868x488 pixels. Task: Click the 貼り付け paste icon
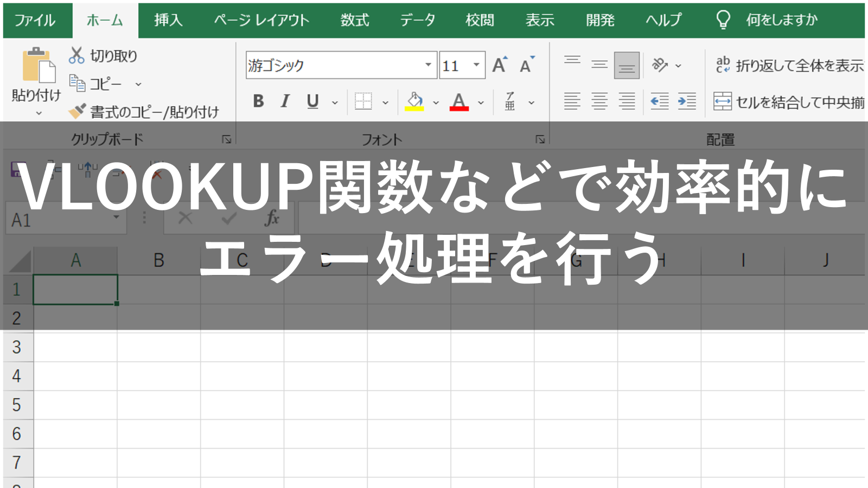[x=39, y=65]
